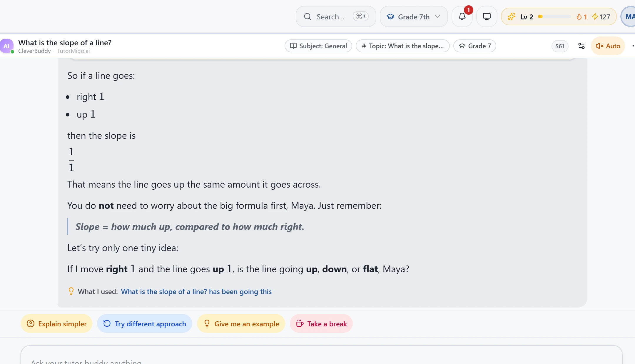This screenshot has width=635, height=364.
Task: Open notifications bell
Action: pos(462,17)
